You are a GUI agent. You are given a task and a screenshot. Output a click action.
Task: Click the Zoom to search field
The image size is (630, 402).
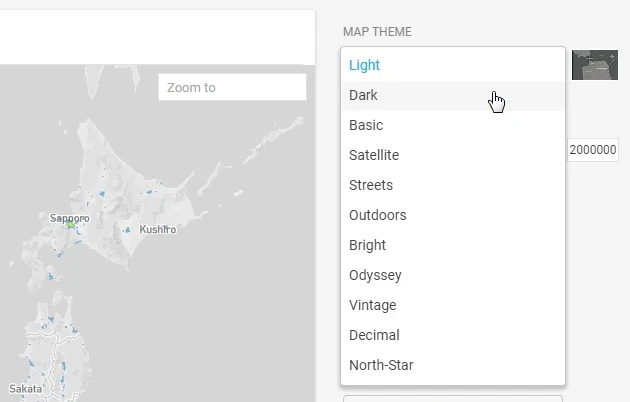coord(232,87)
